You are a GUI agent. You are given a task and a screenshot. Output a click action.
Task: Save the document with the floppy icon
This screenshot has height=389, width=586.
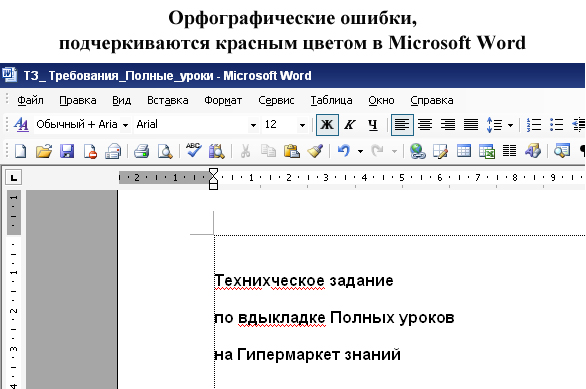67,151
